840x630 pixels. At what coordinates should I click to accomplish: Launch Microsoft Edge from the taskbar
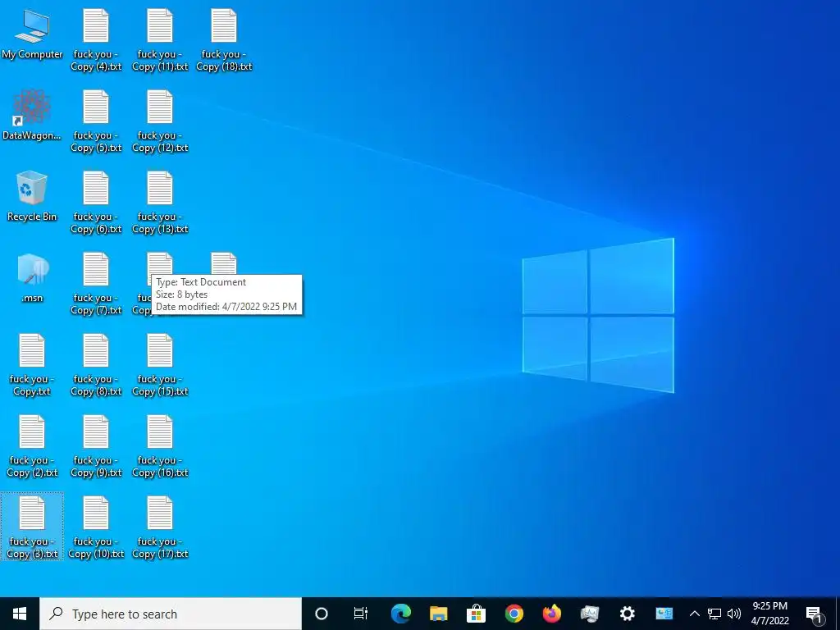(x=400, y=614)
